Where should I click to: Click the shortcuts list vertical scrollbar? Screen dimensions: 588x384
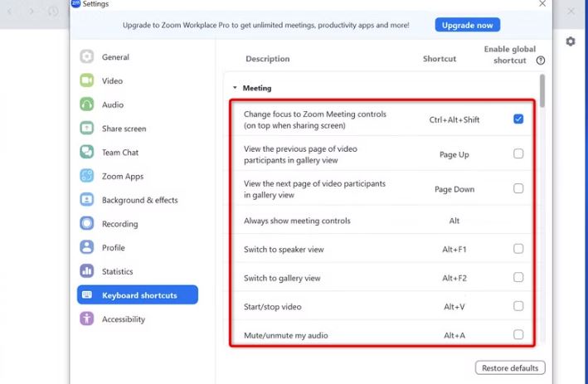[x=542, y=91]
